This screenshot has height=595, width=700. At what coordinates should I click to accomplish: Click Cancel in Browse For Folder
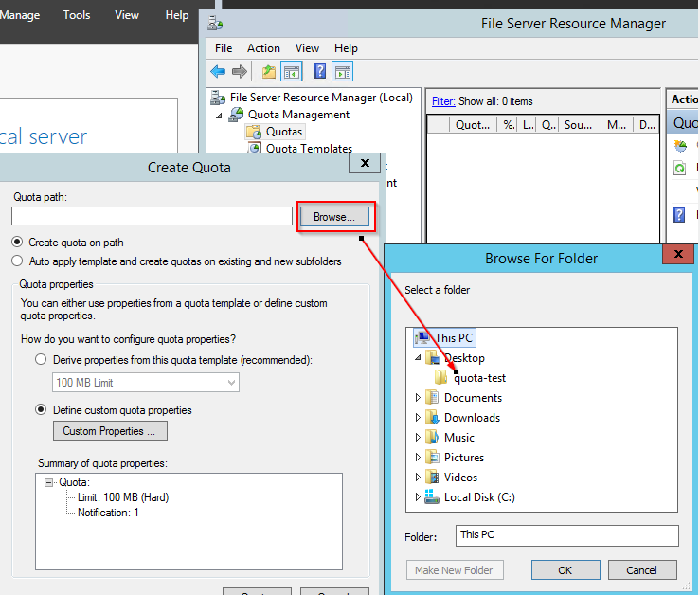(x=642, y=570)
